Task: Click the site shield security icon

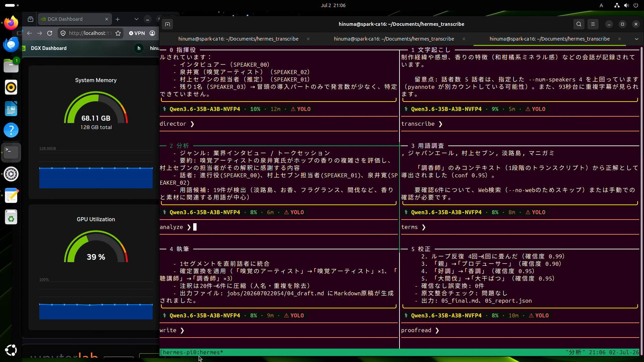Action: (63, 33)
